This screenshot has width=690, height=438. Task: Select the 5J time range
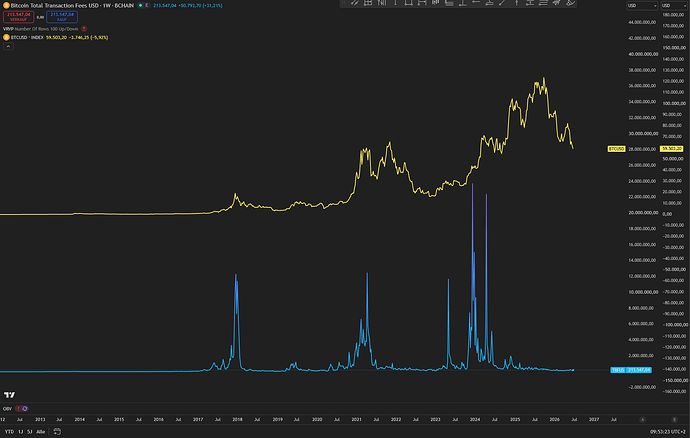[x=29, y=431]
